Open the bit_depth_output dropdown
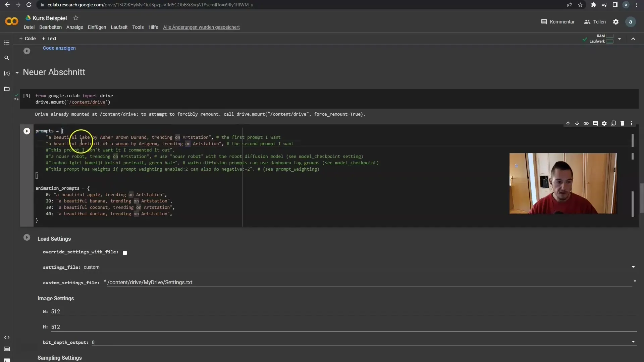Image resolution: width=644 pixels, height=362 pixels. (364, 342)
